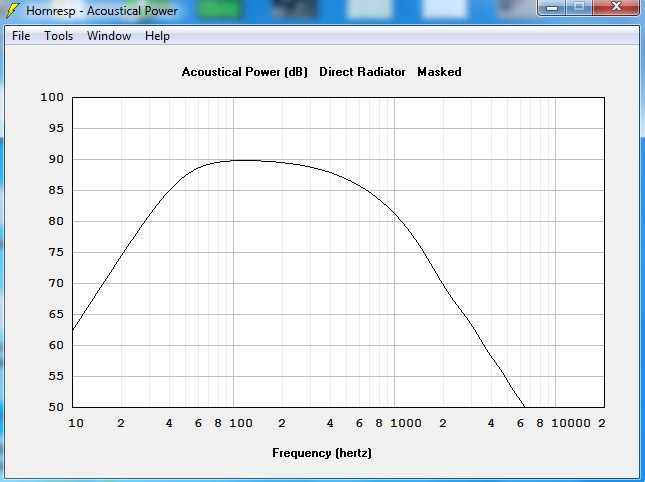645x482 pixels.
Task: Click the 55 dB y-axis value
Action: [x=56, y=376]
